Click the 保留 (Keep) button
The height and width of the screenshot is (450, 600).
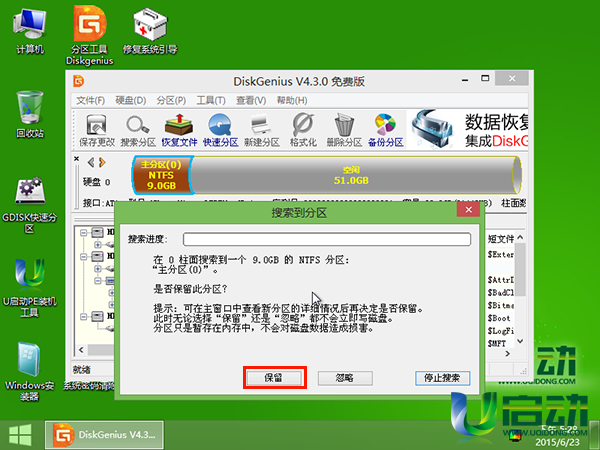[x=274, y=378]
